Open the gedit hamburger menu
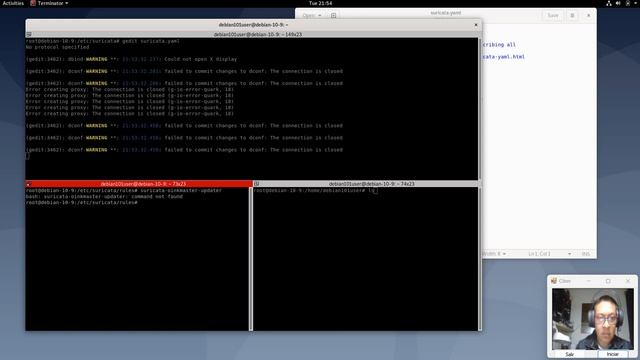The width and height of the screenshot is (640, 360). pyautogui.click(x=572, y=16)
